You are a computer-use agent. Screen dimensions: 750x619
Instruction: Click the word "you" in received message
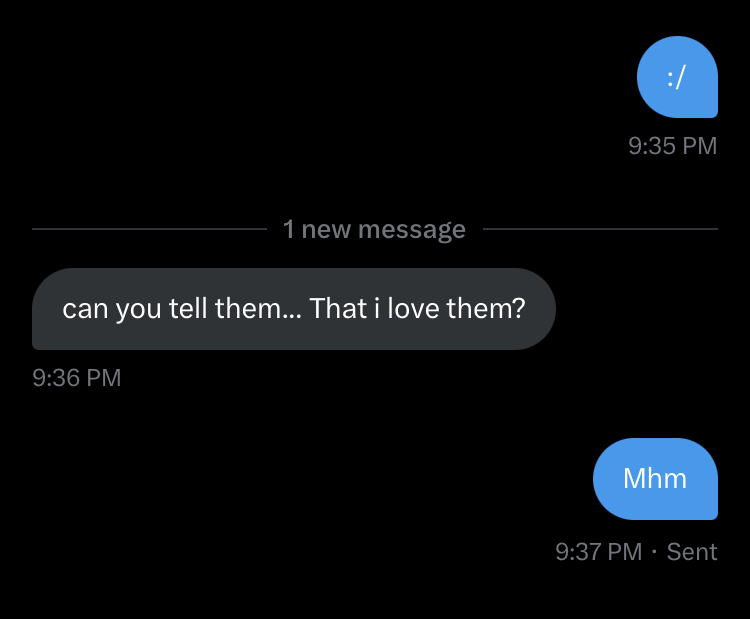click(x=138, y=309)
